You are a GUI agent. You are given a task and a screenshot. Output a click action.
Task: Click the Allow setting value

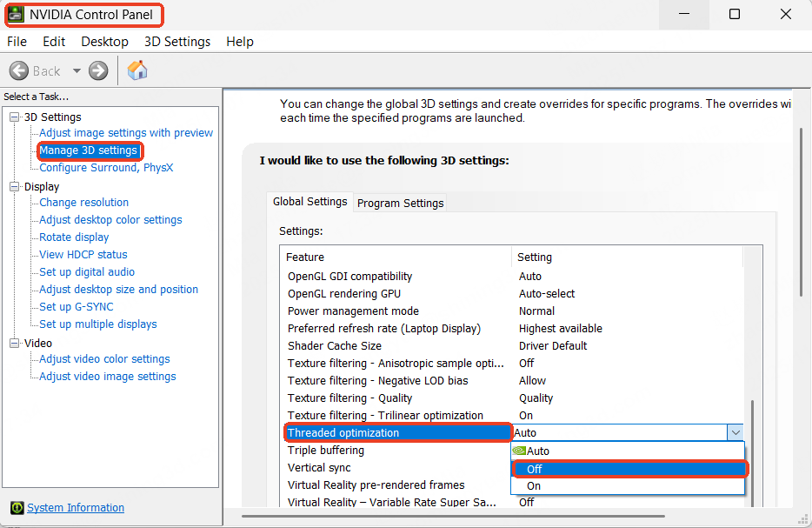[532, 380]
